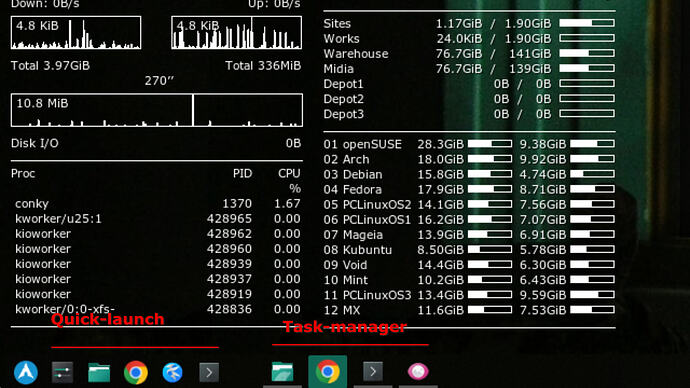This screenshot has height=388, width=690.
Task: Click the 'Disk I/O' label
Action: 35,143
